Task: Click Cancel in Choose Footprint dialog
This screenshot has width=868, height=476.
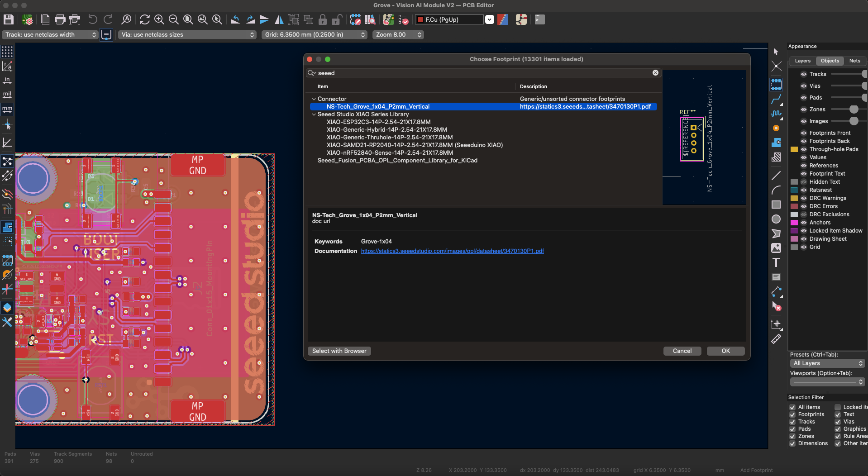Action: [x=682, y=351]
